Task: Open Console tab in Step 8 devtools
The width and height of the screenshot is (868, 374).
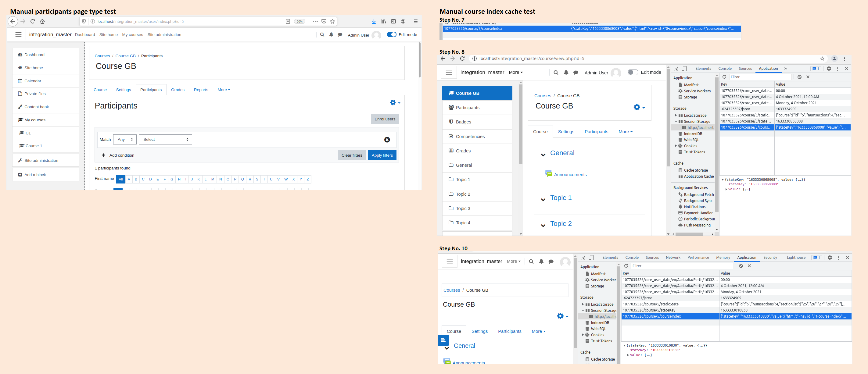Action: (725, 68)
